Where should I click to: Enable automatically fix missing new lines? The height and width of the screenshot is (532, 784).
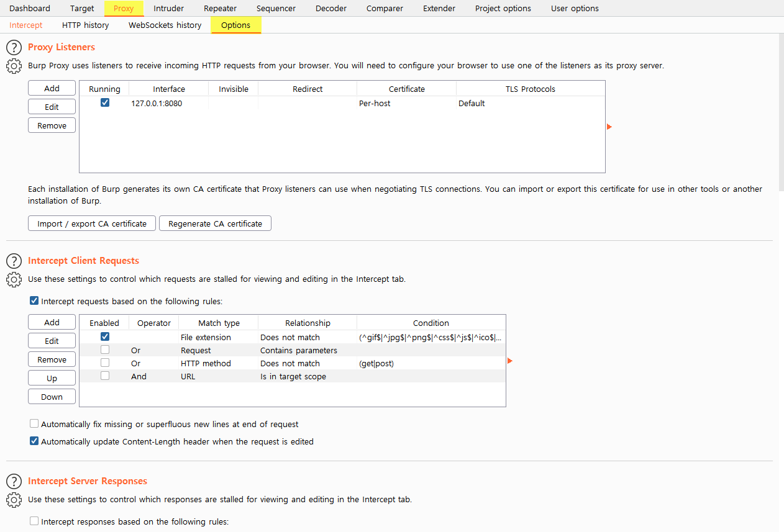34,424
